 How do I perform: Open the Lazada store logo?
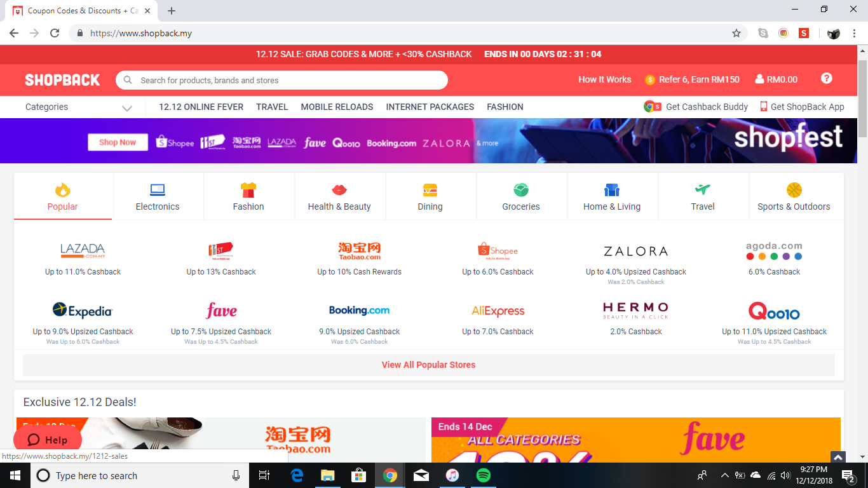83,250
